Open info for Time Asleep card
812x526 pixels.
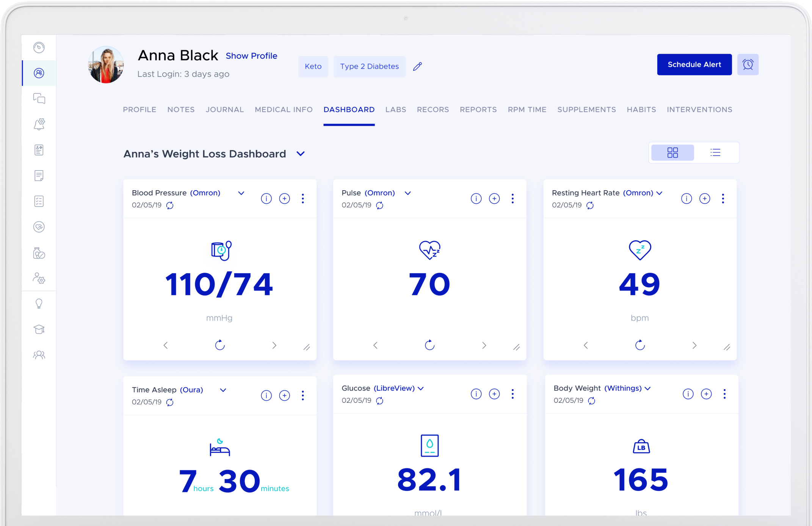point(266,396)
